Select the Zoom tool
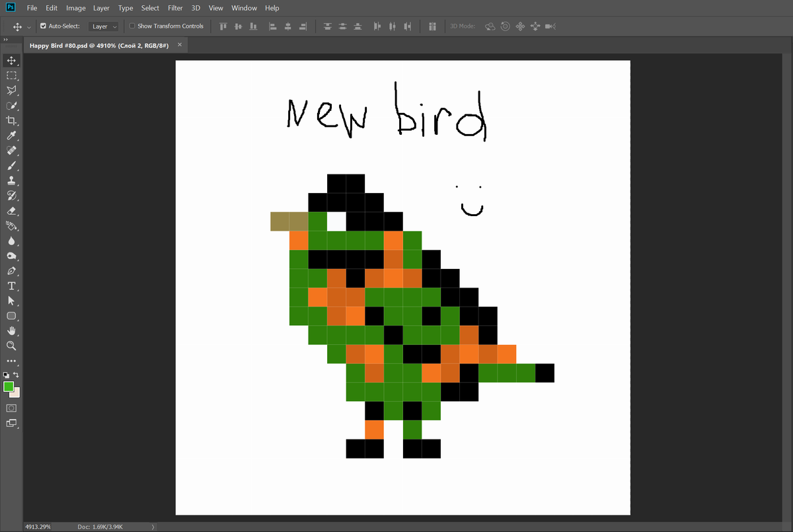The image size is (793, 532). pyautogui.click(x=11, y=346)
